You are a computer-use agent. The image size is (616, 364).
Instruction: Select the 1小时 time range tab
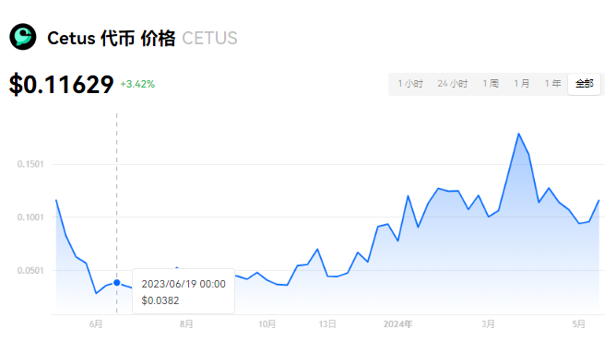coord(410,84)
